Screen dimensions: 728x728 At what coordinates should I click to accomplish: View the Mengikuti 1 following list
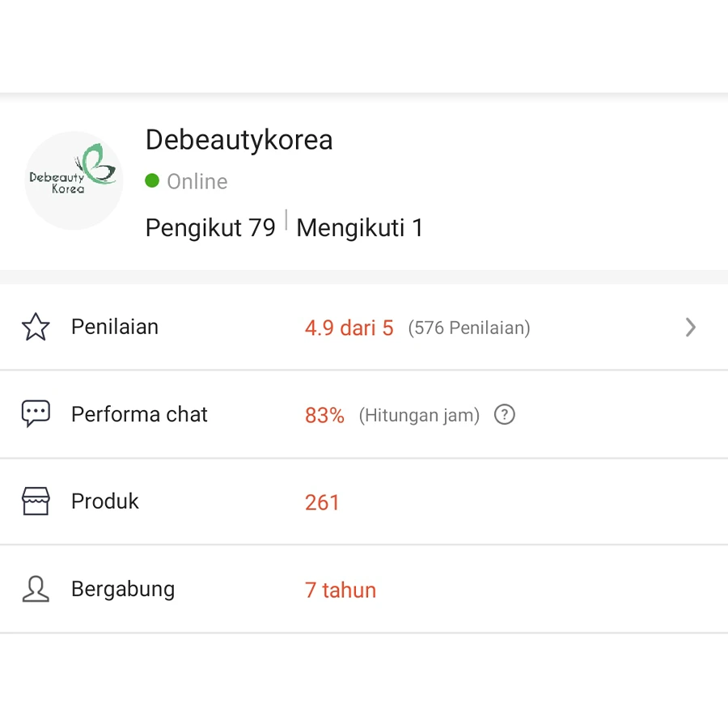point(360,228)
